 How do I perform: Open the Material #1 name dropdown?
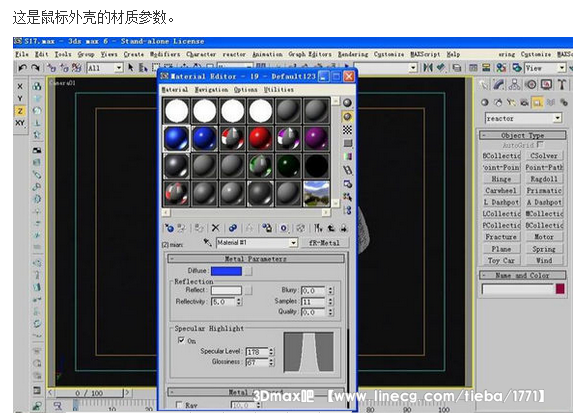(293, 243)
